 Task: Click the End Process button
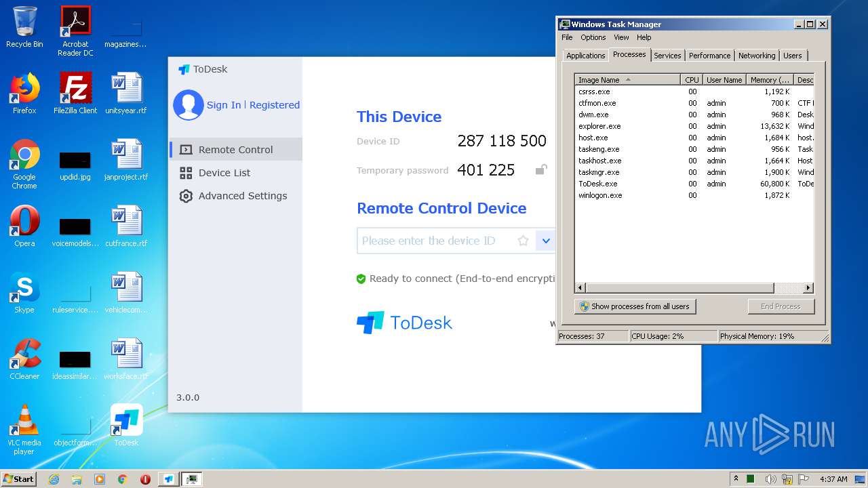[781, 306]
